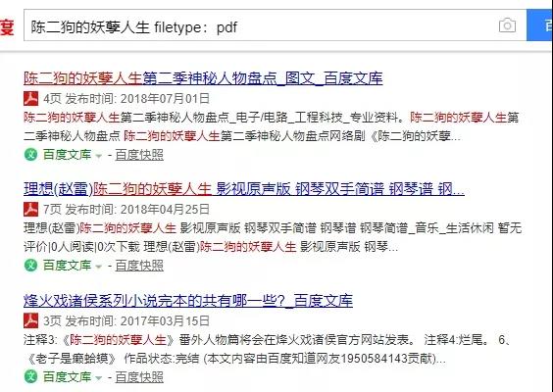Click the text 4页 发布时间: 2018年07月01日
The image size is (553, 392).
126,99
